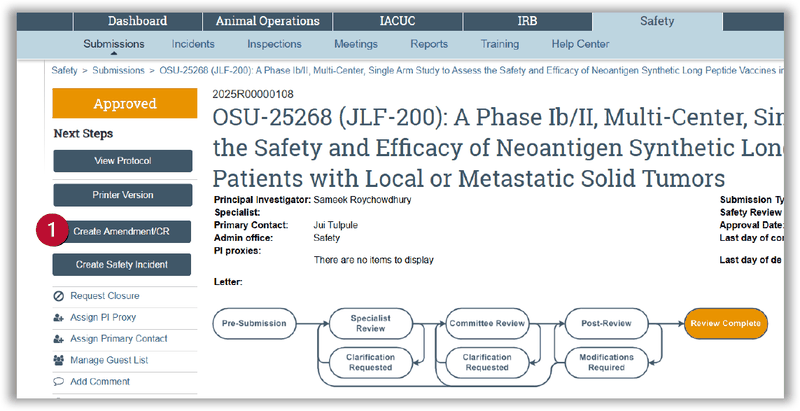Click the Add Comment speech bubble icon
The height and width of the screenshot is (411, 800).
[x=59, y=382]
